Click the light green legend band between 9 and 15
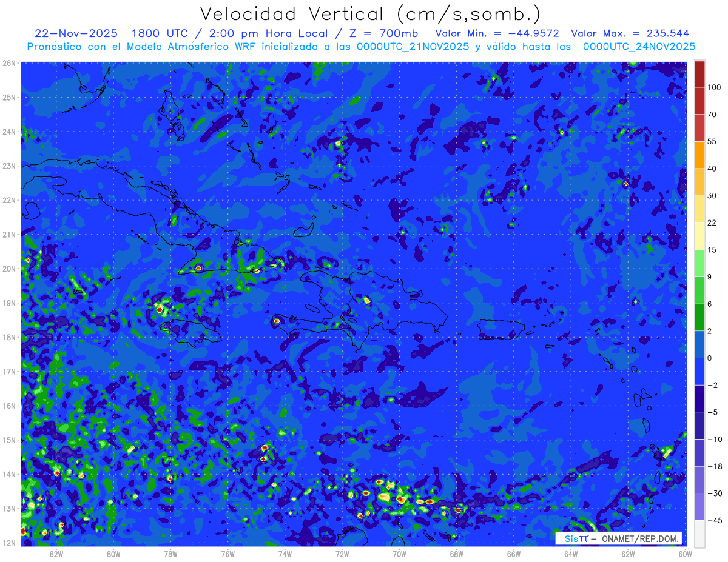Image resolution: width=728 pixels, height=562 pixels. 699,263
